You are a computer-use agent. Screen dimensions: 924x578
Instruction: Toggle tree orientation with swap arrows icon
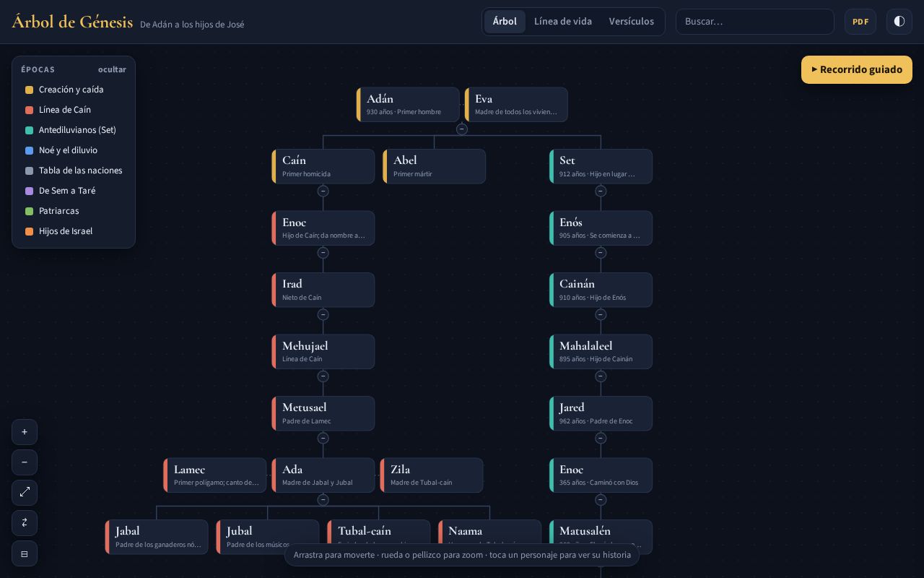click(x=25, y=523)
